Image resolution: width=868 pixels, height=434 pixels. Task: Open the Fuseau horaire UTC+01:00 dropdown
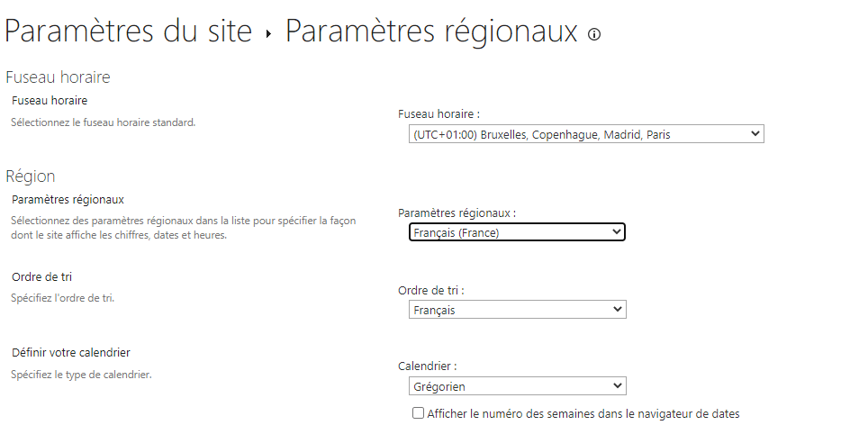[x=586, y=134]
